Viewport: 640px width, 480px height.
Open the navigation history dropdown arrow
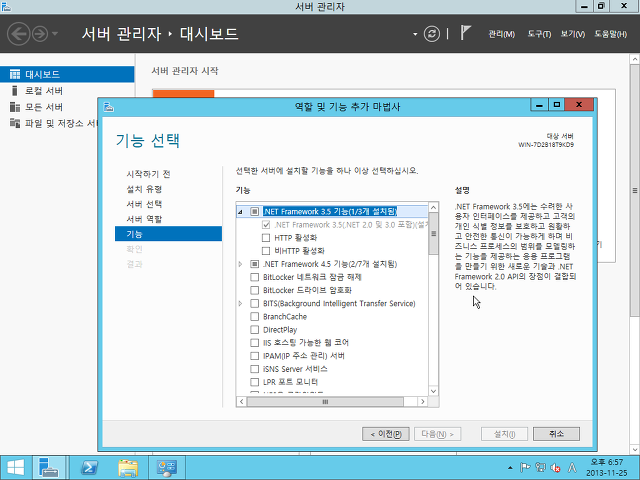tap(55, 34)
